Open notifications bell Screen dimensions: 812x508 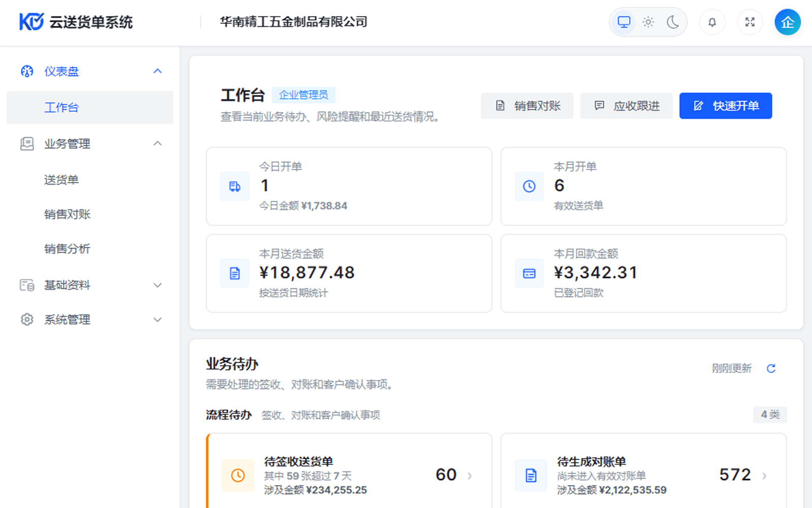[x=712, y=22]
